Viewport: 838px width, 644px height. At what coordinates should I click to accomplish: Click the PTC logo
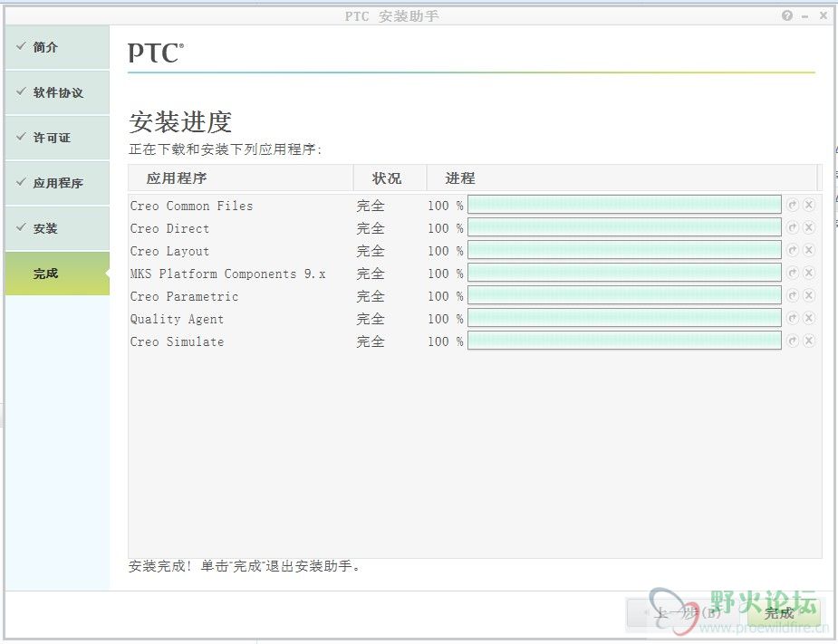coord(156,53)
